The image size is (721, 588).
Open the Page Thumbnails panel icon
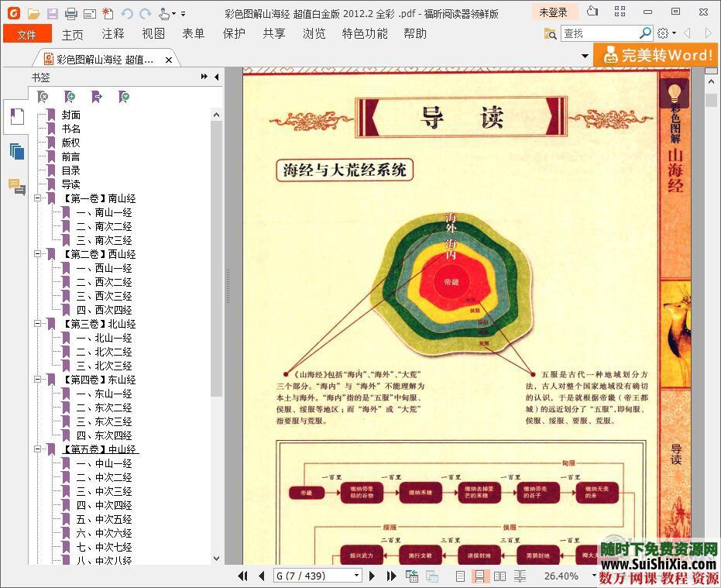pos(16,151)
